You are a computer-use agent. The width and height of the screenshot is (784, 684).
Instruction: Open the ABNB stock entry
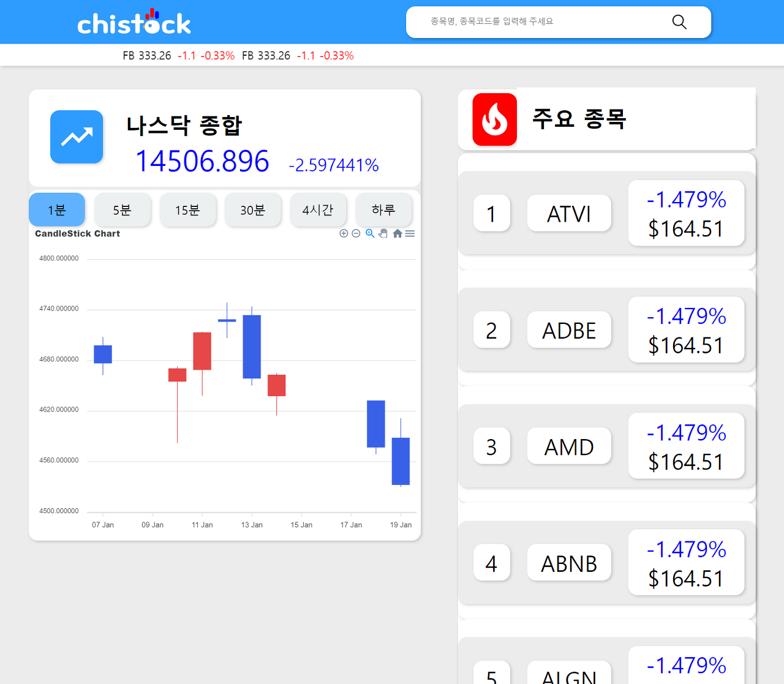click(x=569, y=563)
